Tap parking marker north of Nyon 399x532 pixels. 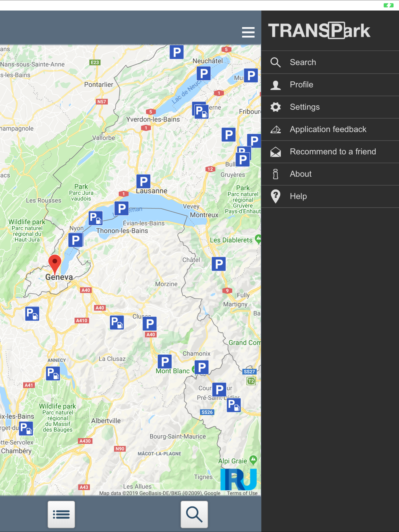coord(95,218)
